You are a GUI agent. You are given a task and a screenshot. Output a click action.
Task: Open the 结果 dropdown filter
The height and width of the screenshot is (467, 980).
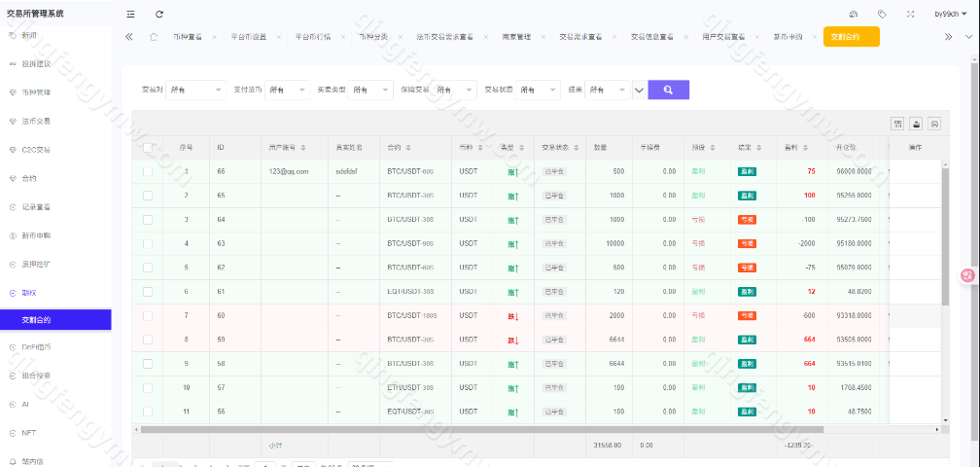pos(608,90)
